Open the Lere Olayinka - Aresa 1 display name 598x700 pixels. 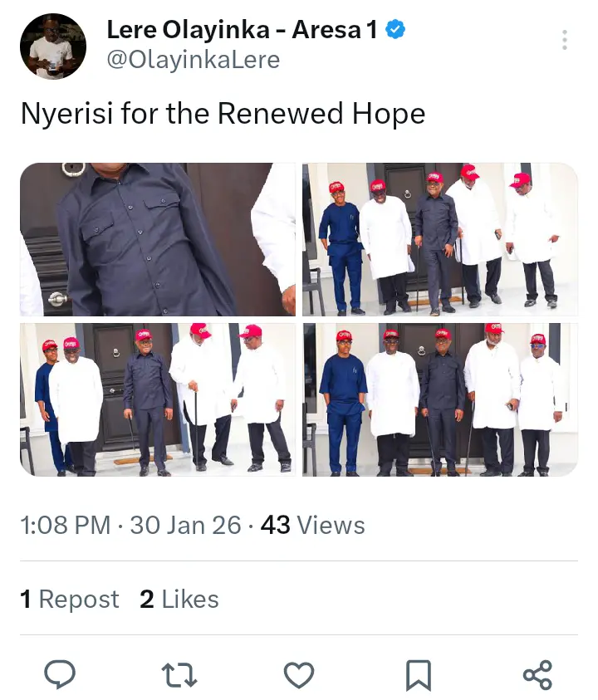(243, 31)
